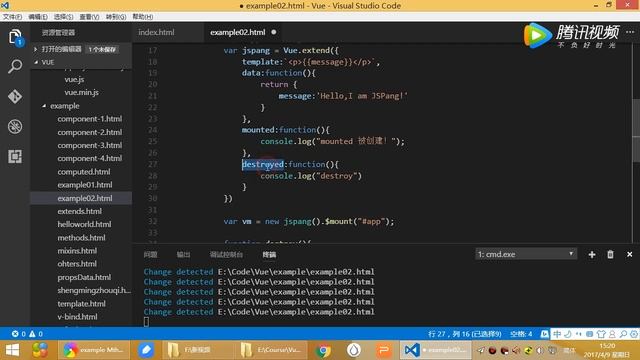Open vue.min.js in the explorer
Viewport: 640px width, 360px height.
coord(81,93)
